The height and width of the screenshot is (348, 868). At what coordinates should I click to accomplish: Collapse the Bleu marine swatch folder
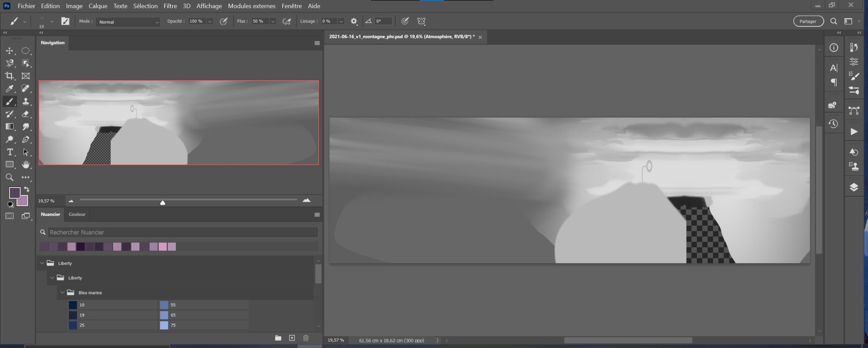tap(62, 292)
